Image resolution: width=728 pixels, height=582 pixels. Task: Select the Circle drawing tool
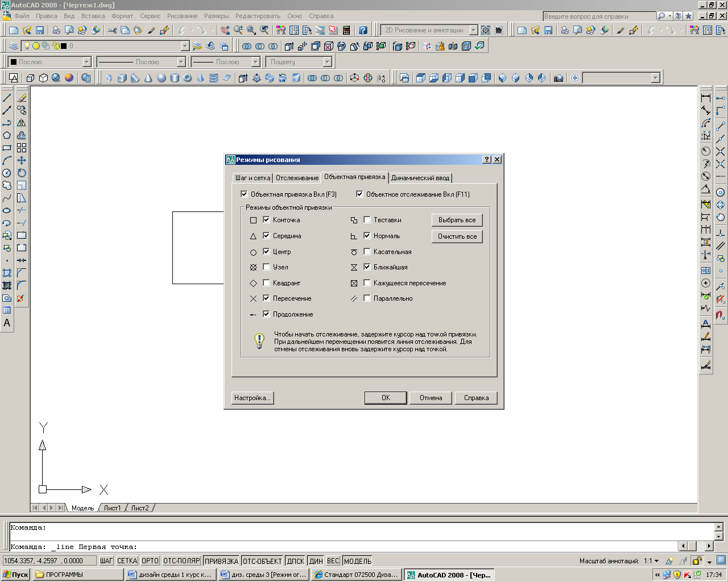[7, 173]
